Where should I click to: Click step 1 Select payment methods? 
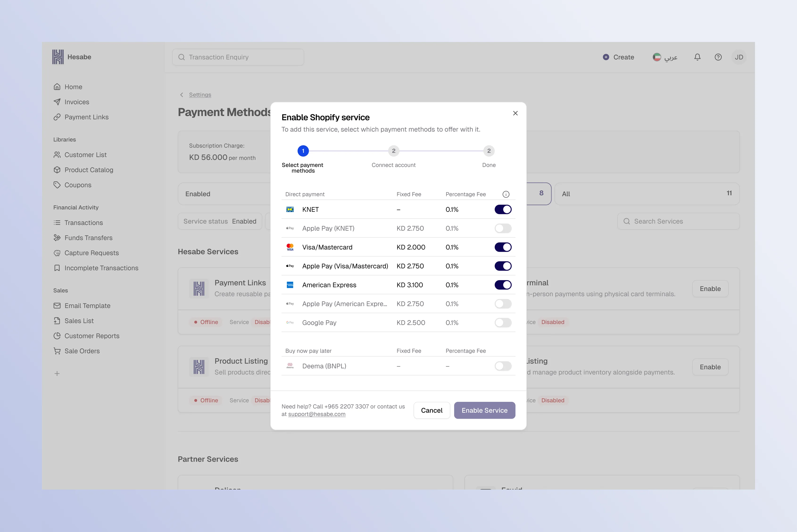(303, 151)
